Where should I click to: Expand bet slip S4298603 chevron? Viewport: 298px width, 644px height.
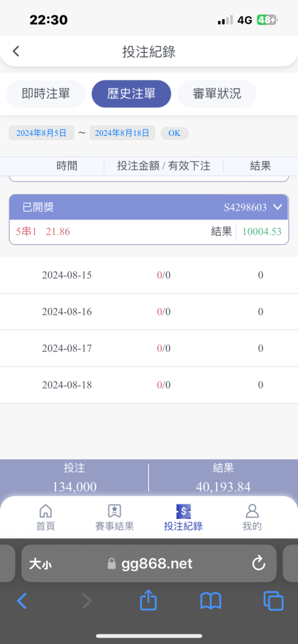tap(278, 207)
